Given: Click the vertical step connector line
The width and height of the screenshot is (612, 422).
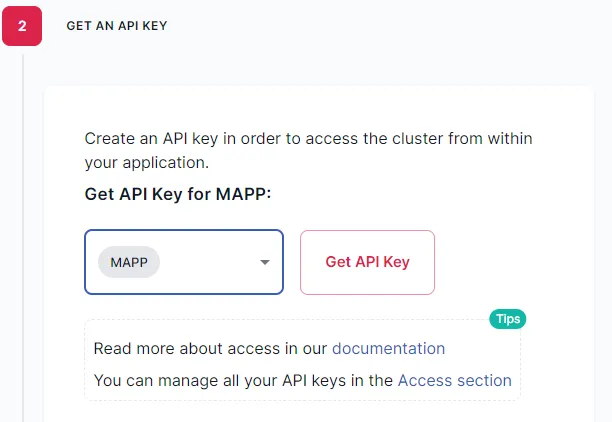Looking at the screenshot, I should tap(23, 234).
